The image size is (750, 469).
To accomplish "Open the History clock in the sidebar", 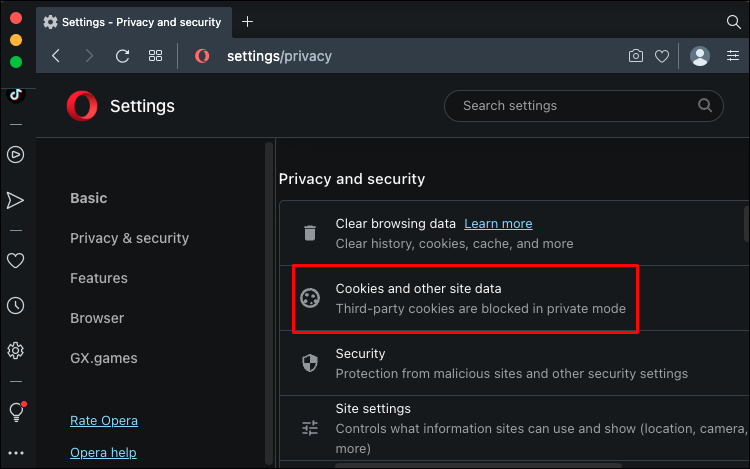I will pos(15,306).
